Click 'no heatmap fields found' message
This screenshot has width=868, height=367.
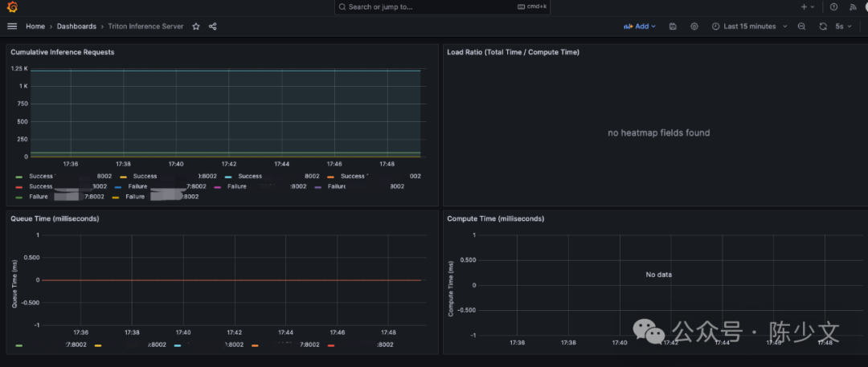(x=659, y=133)
